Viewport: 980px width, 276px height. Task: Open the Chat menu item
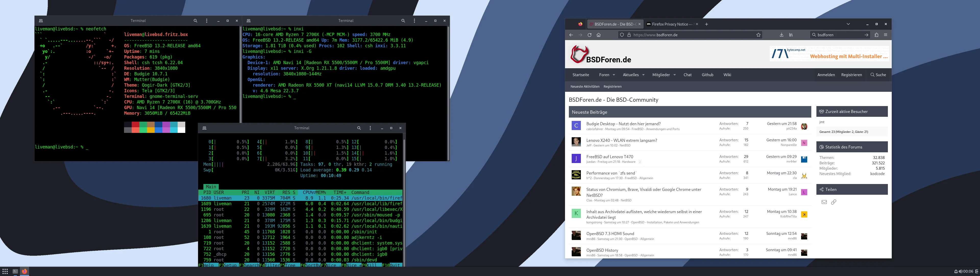click(688, 75)
